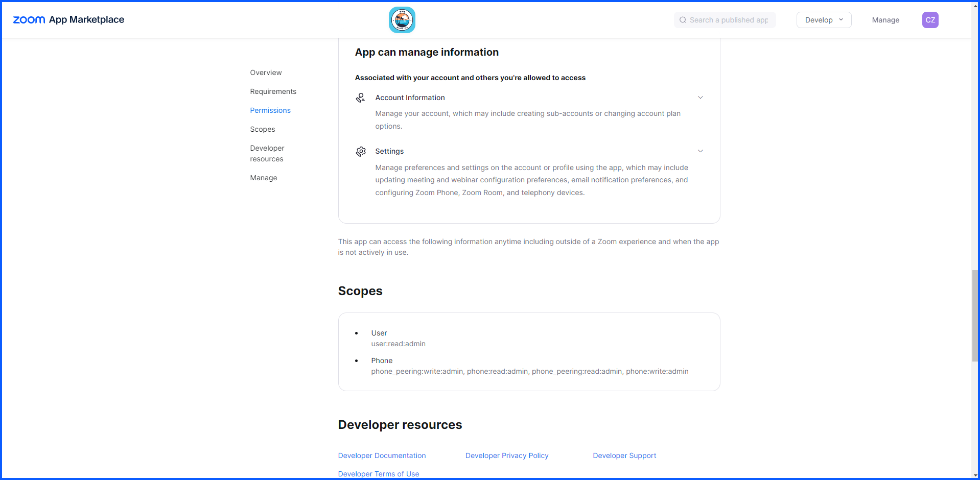Click the user:read:admin scope text

click(x=398, y=344)
